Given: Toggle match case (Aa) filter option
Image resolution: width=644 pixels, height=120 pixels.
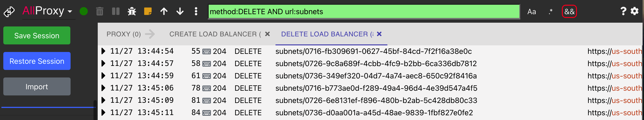Looking at the screenshot, I should click(531, 12).
